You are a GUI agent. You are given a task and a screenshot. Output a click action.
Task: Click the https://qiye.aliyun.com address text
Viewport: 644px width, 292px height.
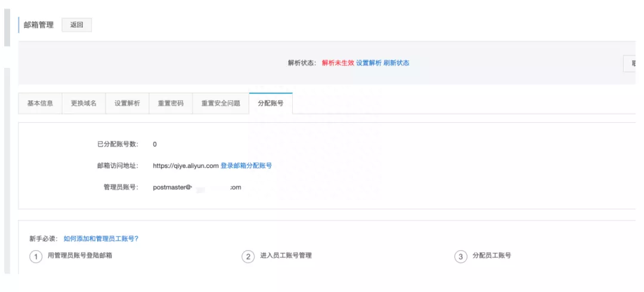pos(185,166)
